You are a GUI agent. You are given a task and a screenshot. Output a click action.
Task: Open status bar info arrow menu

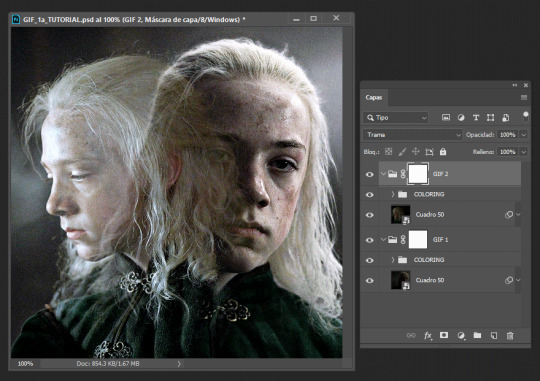pyautogui.click(x=179, y=363)
